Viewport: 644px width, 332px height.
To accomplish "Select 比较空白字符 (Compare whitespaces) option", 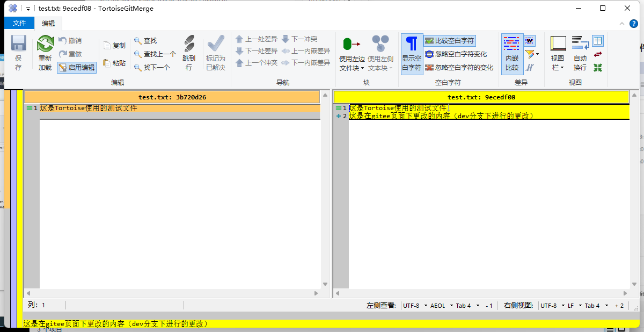I will [450, 40].
